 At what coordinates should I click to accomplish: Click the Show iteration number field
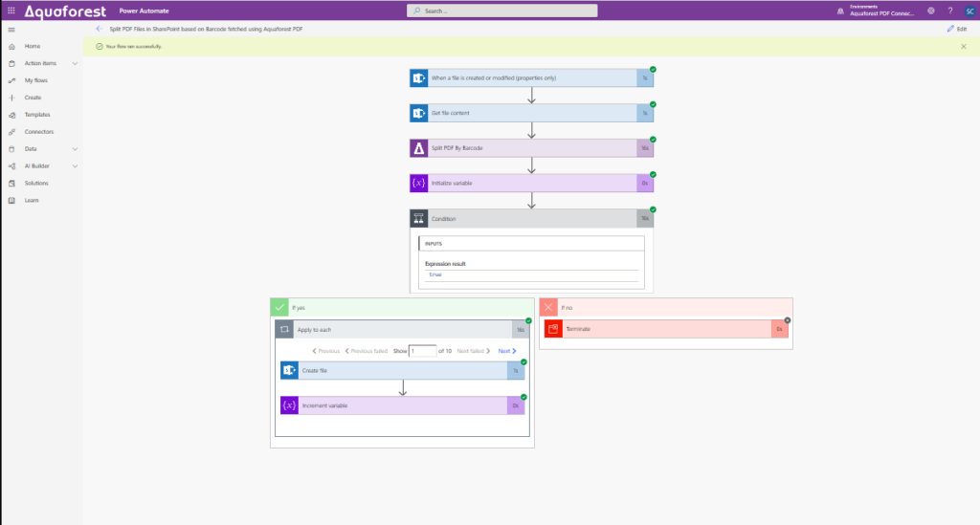[x=422, y=351]
